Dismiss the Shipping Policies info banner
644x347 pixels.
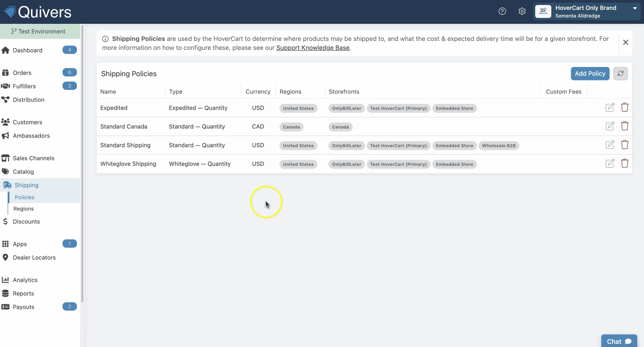click(626, 42)
